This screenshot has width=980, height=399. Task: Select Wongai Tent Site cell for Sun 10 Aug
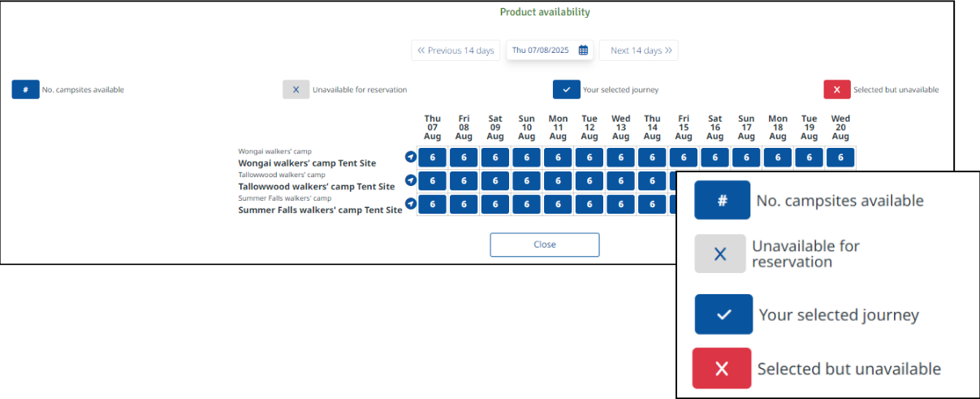pyautogui.click(x=527, y=157)
